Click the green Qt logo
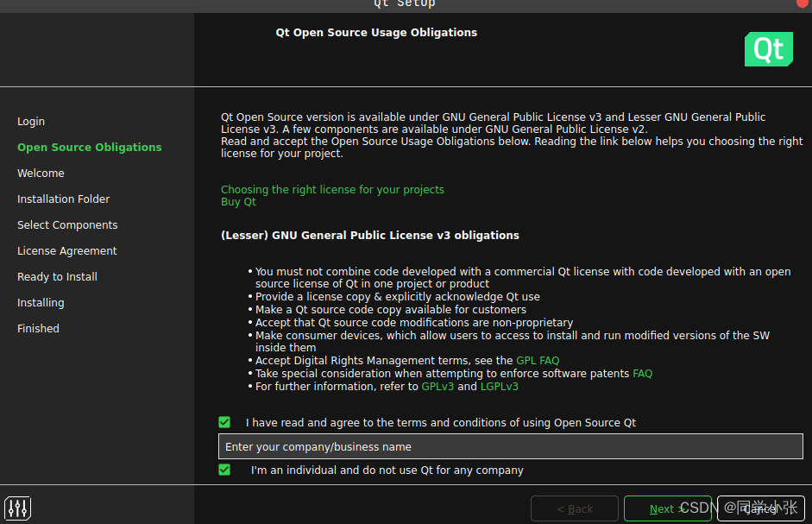 pyautogui.click(x=769, y=49)
